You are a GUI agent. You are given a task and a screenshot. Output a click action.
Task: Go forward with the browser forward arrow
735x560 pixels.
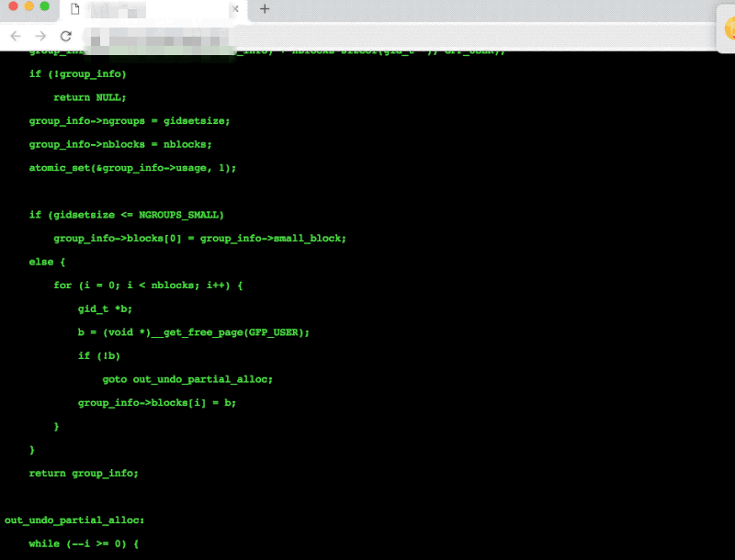(40, 36)
